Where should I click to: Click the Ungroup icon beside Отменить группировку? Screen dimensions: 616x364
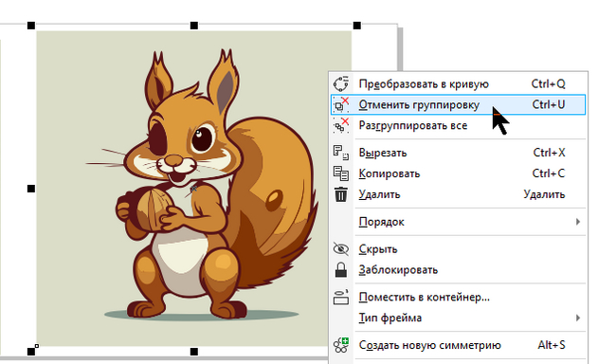(x=340, y=104)
